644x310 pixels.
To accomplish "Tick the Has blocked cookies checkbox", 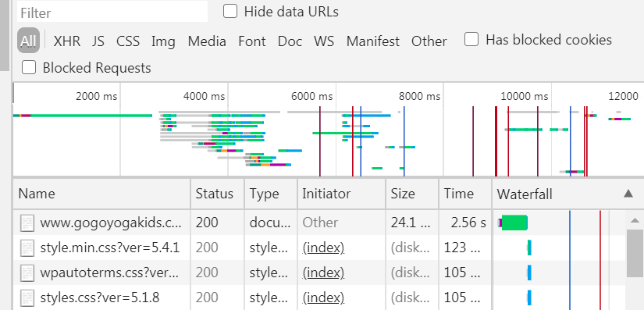I will coord(471,39).
